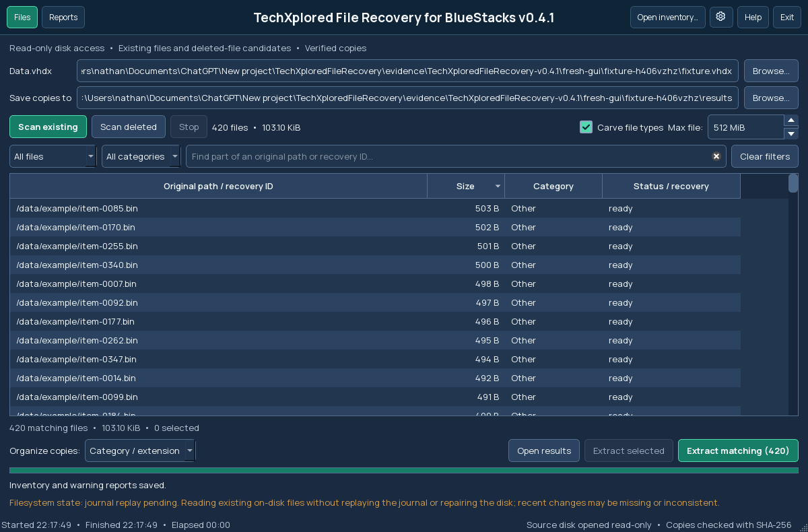
Task: Open the Organize copies dropdown
Action: click(140, 451)
